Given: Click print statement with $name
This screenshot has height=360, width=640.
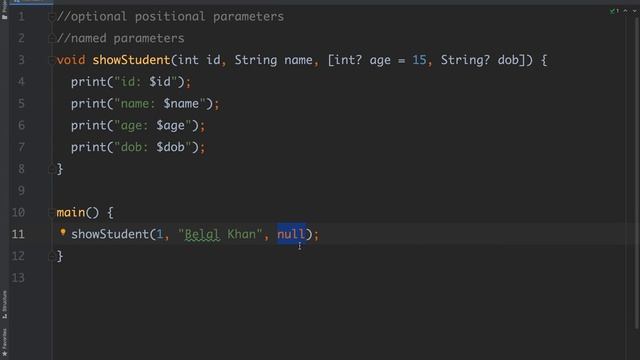Looking at the screenshot, I should click(145, 104).
